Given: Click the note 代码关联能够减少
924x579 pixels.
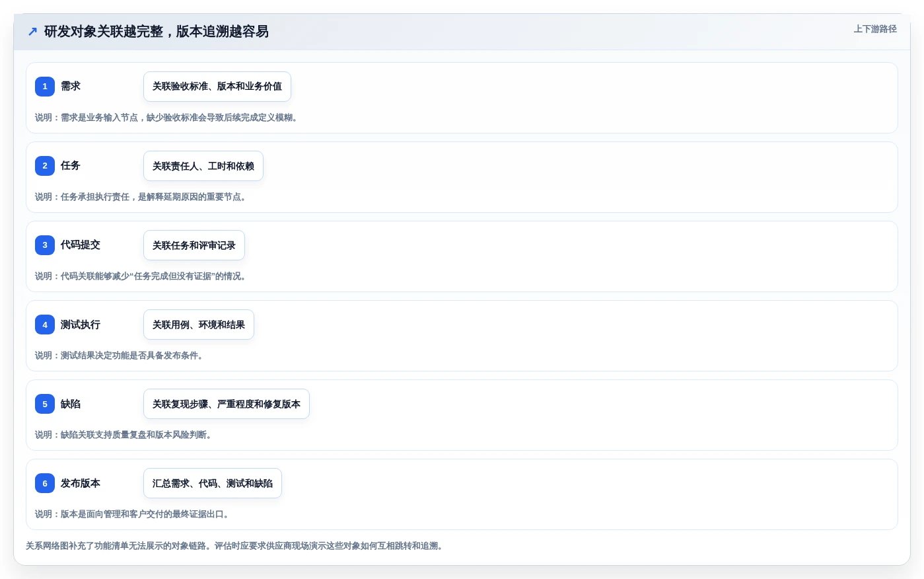Looking at the screenshot, I should [x=141, y=276].
